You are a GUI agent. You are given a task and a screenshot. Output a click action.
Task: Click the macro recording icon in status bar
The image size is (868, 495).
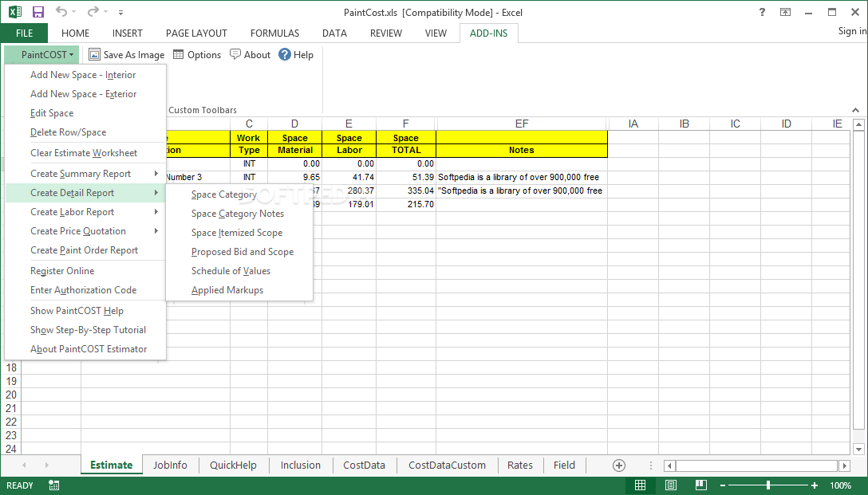[53, 485]
